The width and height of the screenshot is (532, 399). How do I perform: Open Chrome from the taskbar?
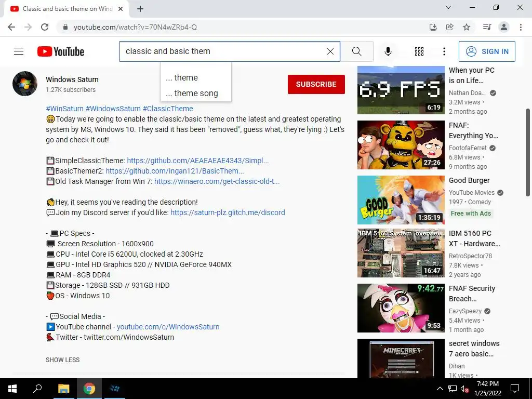[89, 389]
